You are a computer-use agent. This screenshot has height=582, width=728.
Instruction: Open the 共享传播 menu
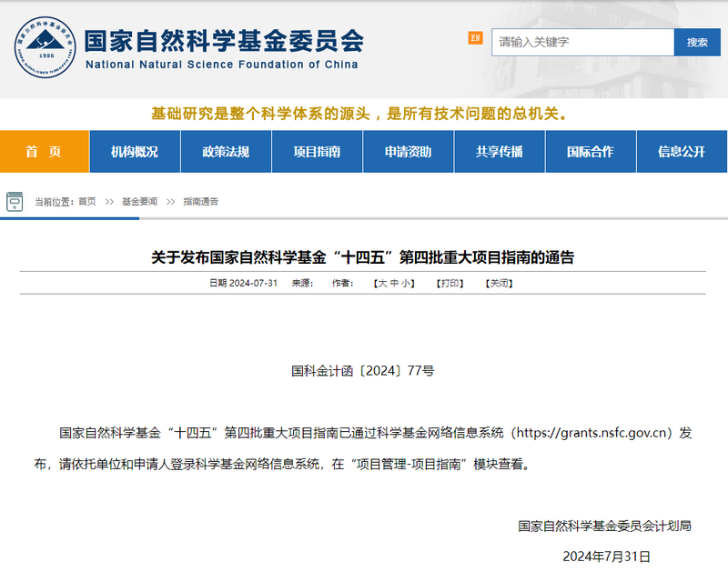tap(499, 152)
